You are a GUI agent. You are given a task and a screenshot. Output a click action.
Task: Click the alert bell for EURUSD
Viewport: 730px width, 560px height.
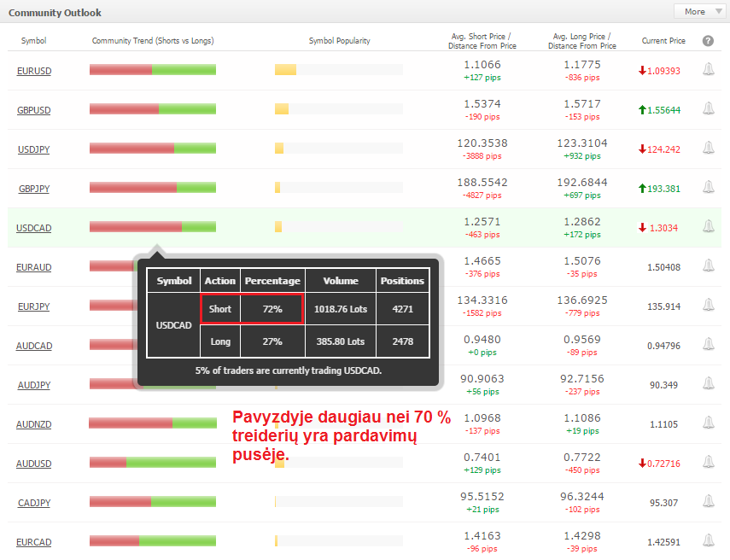point(708,70)
